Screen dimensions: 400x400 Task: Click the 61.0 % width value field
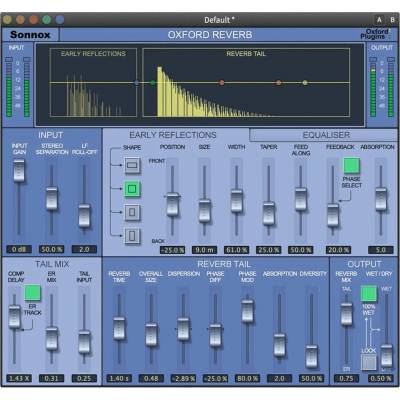(x=236, y=250)
